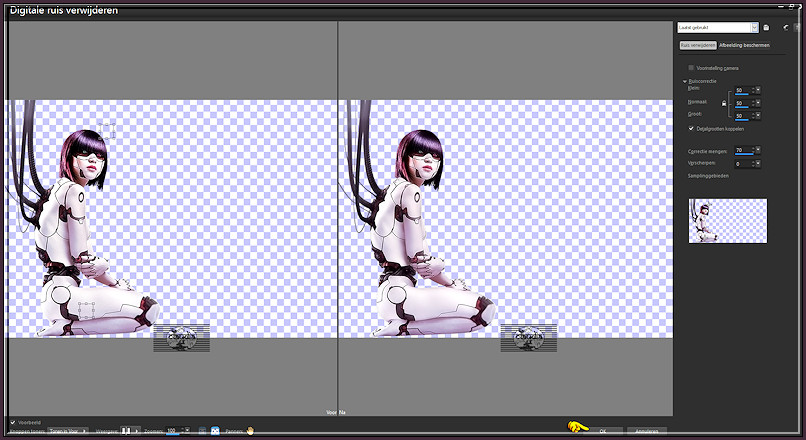Viewport: 806px width, 440px height.
Task: Open the Klein value slider dropdown
Action: (x=758, y=90)
